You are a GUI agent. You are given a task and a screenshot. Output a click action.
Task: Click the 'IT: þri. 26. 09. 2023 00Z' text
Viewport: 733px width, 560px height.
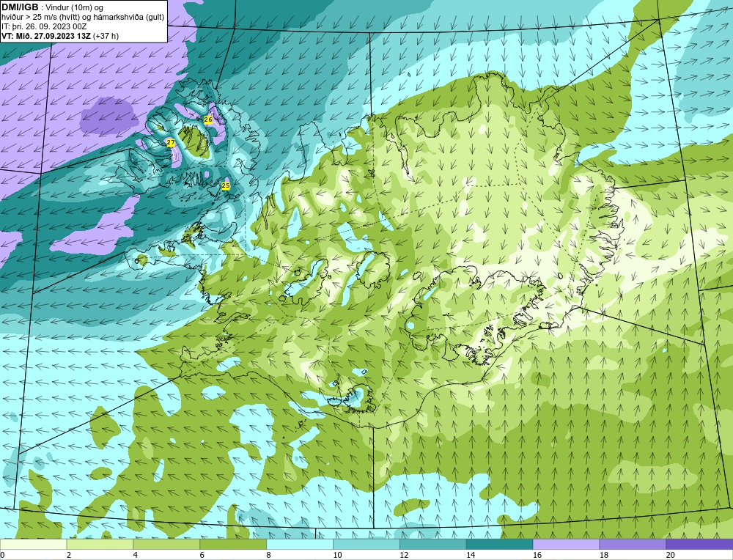coord(44,26)
